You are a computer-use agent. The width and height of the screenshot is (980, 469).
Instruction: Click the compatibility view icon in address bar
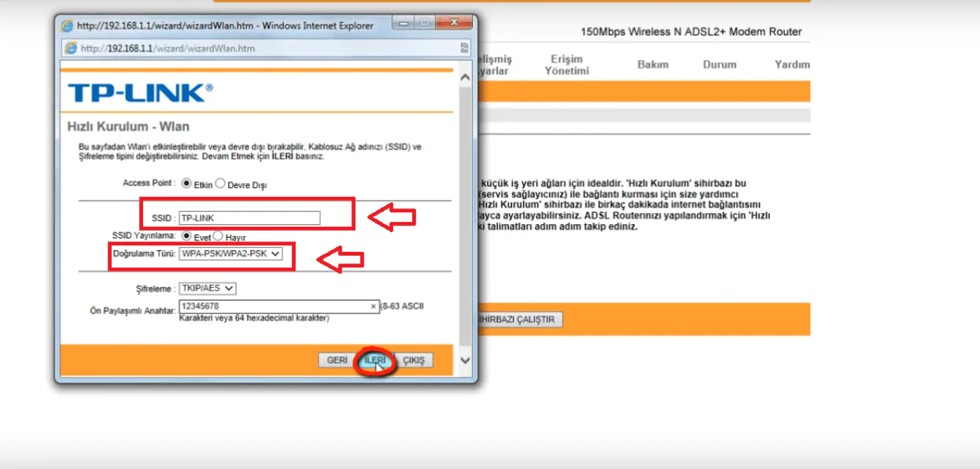[x=465, y=49]
